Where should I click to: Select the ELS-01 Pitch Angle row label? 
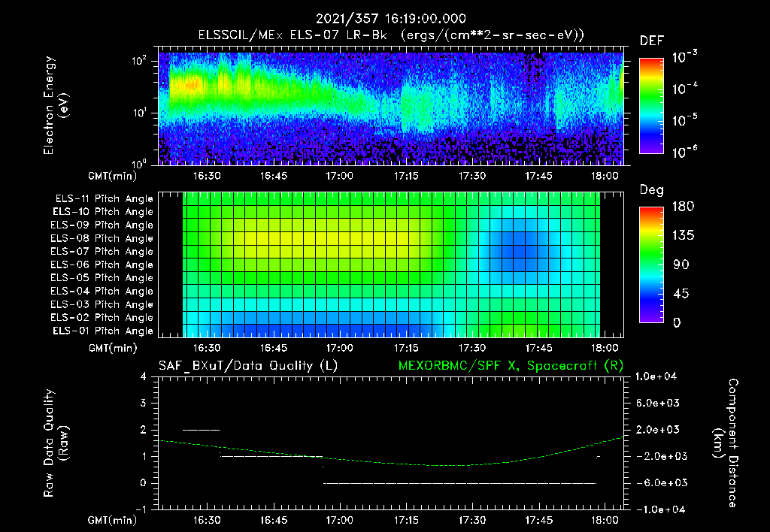click(103, 331)
